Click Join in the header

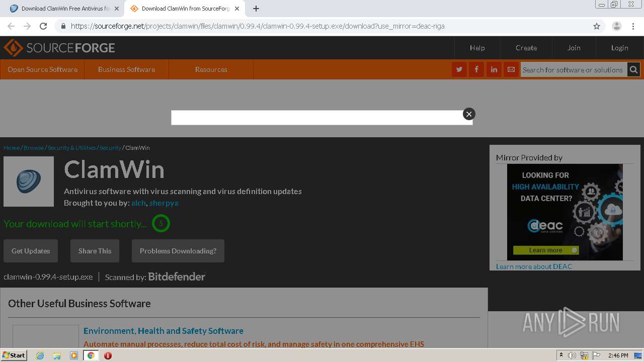point(574,48)
